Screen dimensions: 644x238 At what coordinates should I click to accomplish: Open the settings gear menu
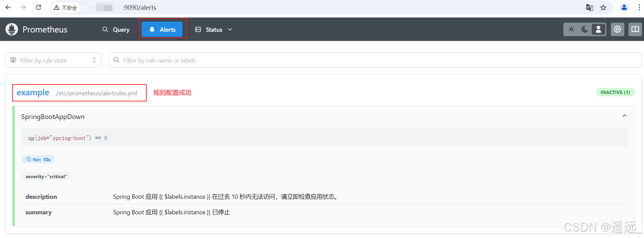coord(618,29)
